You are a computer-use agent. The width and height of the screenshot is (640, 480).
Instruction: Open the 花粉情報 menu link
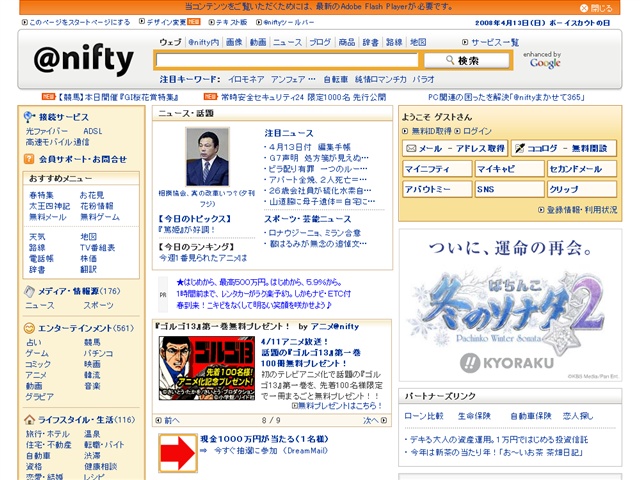pyautogui.click(x=97, y=206)
